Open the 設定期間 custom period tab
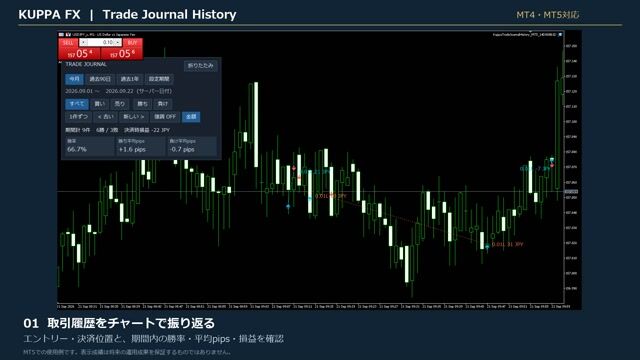This screenshot has height=360, width=640. [x=159, y=79]
